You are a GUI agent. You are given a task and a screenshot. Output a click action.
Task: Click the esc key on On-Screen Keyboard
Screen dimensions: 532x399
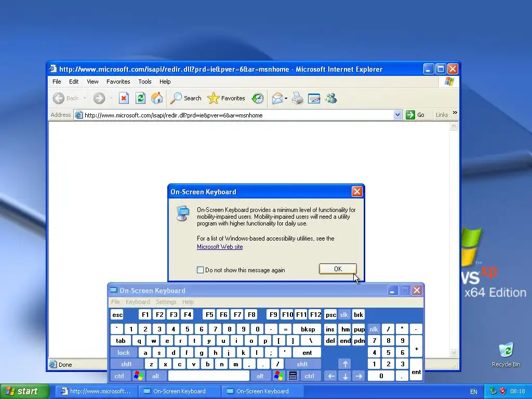[x=117, y=314]
